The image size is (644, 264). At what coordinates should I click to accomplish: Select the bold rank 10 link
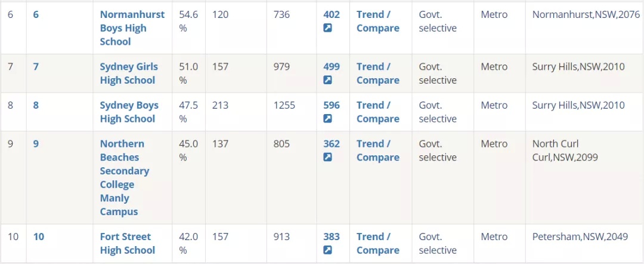pos(39,237)
